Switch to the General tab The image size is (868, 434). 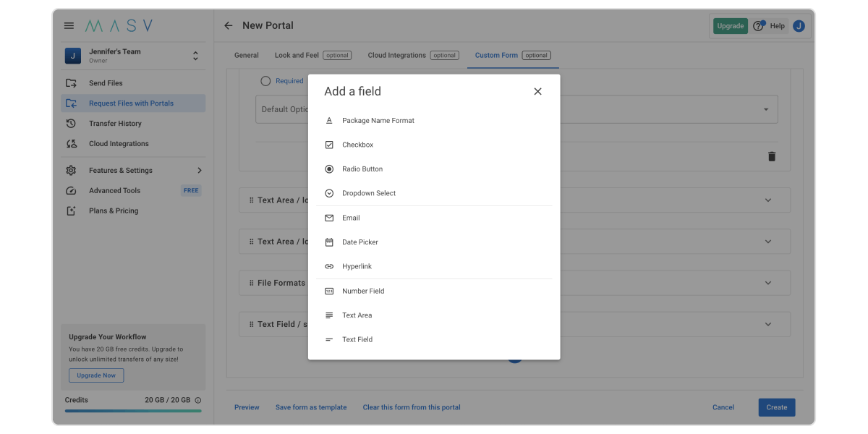tap(247, 55)
